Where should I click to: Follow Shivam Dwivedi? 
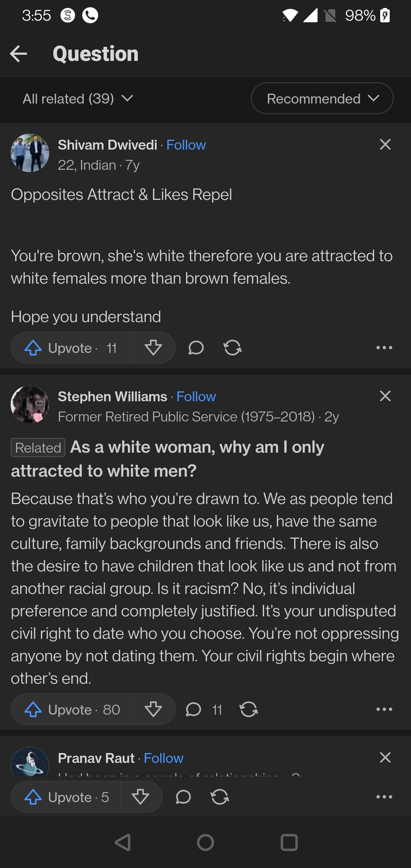pyautogui.click(x=186, y=145)
